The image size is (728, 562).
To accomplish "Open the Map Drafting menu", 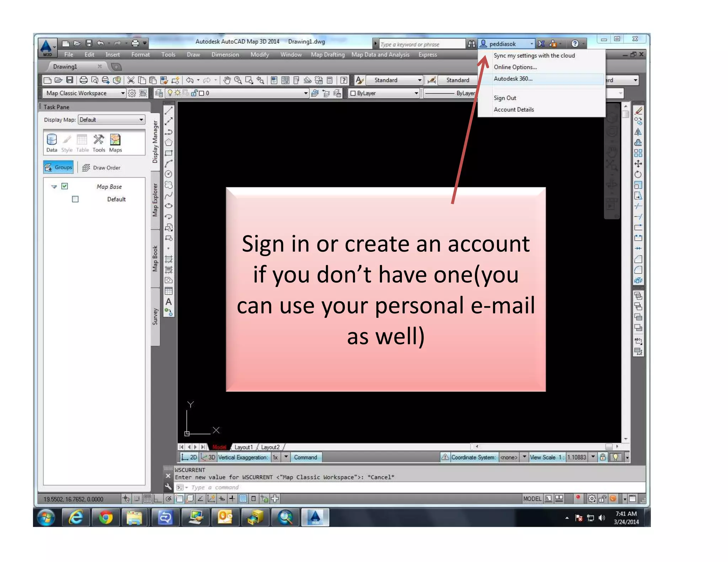I will click(x=327, y=55).
